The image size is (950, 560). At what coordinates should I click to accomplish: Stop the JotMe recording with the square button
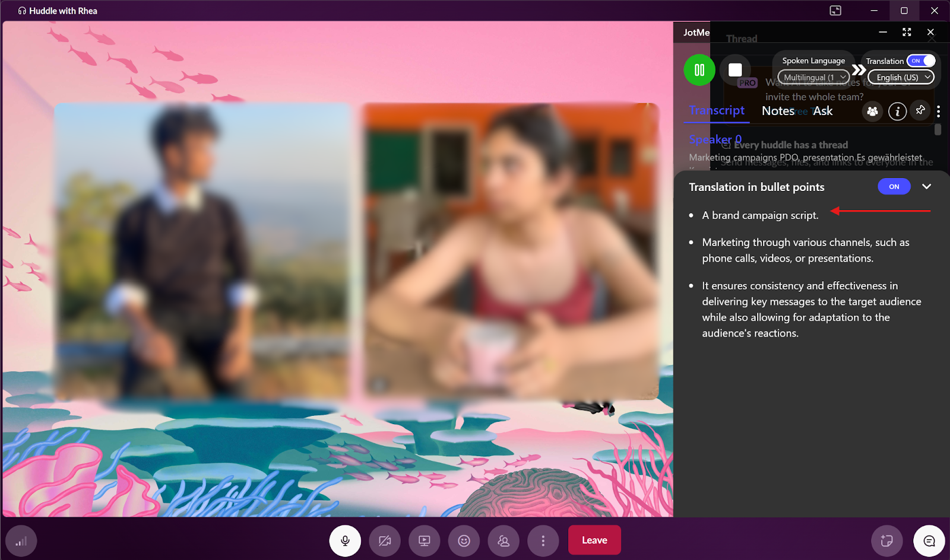(735, 70)
